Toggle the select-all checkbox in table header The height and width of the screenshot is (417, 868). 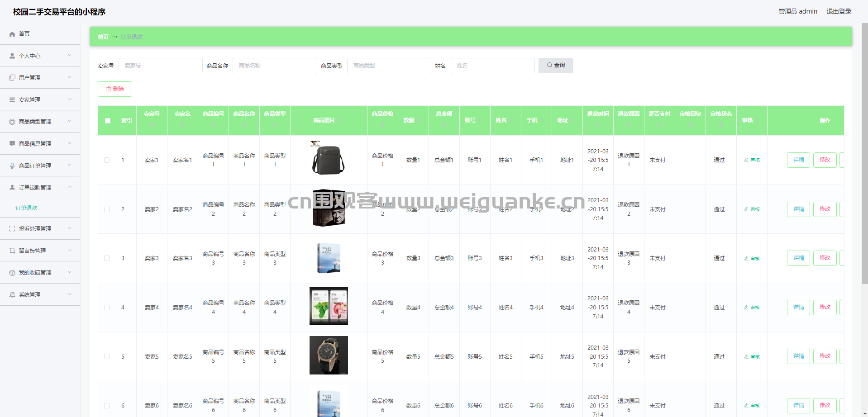[107, 121]
